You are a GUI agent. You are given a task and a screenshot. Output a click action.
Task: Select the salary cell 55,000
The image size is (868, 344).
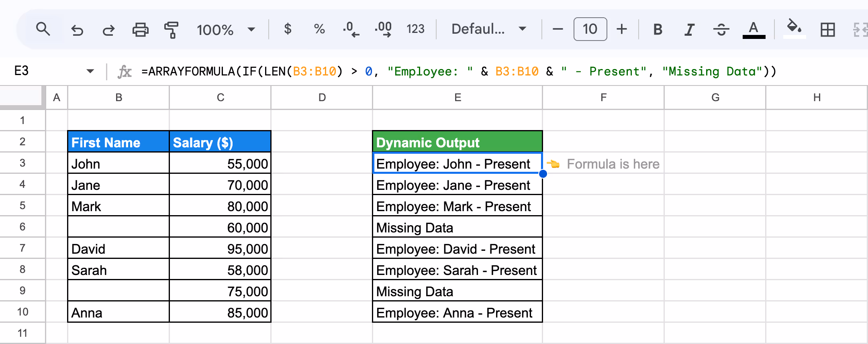220,163
